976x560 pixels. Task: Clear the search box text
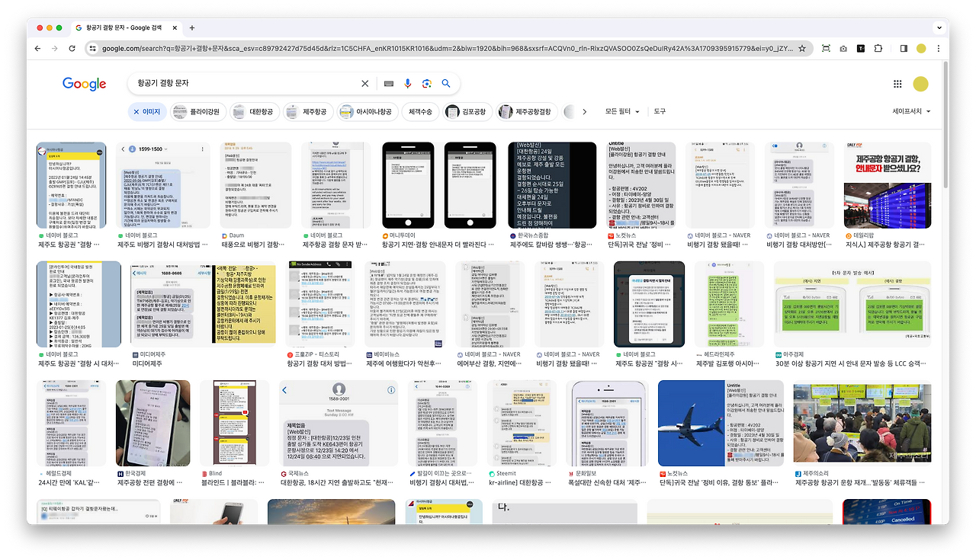click(x=364, y=83)
